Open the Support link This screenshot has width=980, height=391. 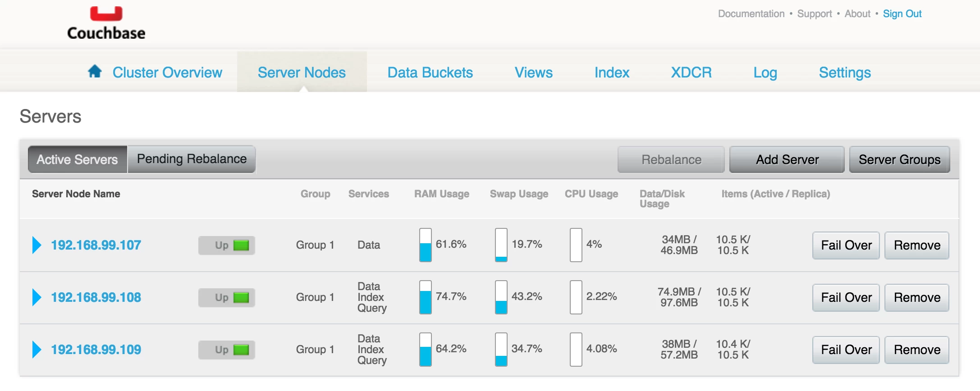(815, 14)
